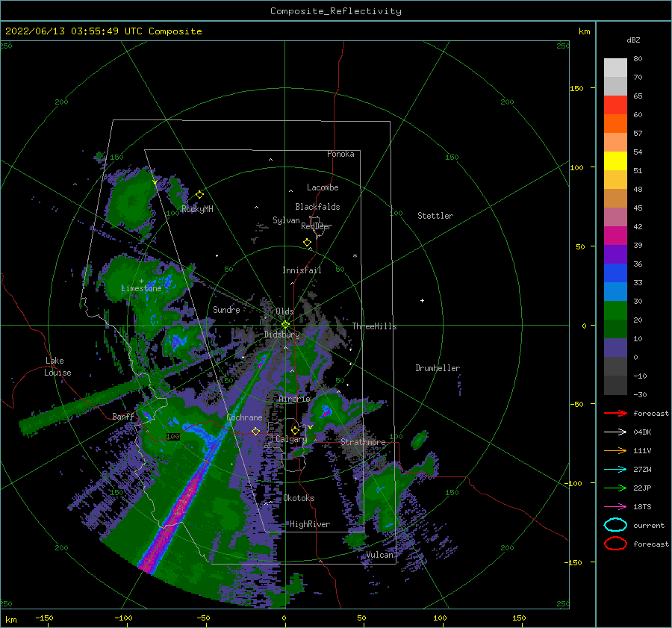The height and width of the screenshot is (628, 672).
Task: Click the Didsbury city label
Action: [282, 335]
